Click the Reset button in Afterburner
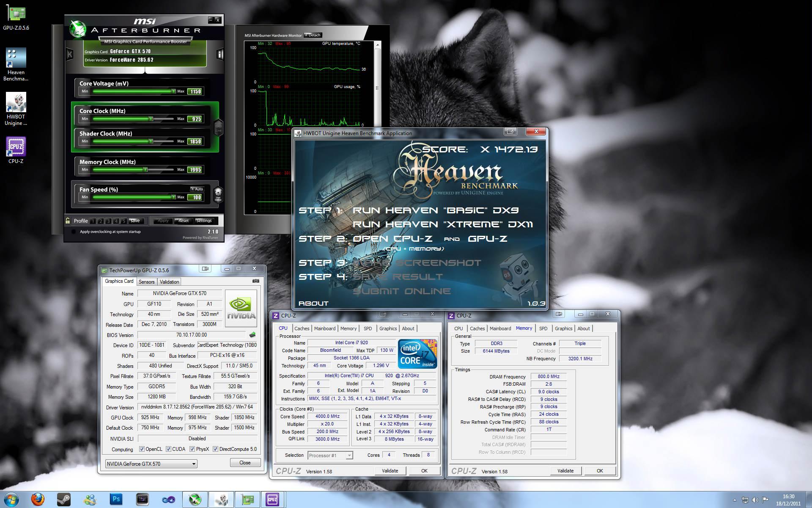This screenshot has width=812, height=508. (x=184, y=221)
